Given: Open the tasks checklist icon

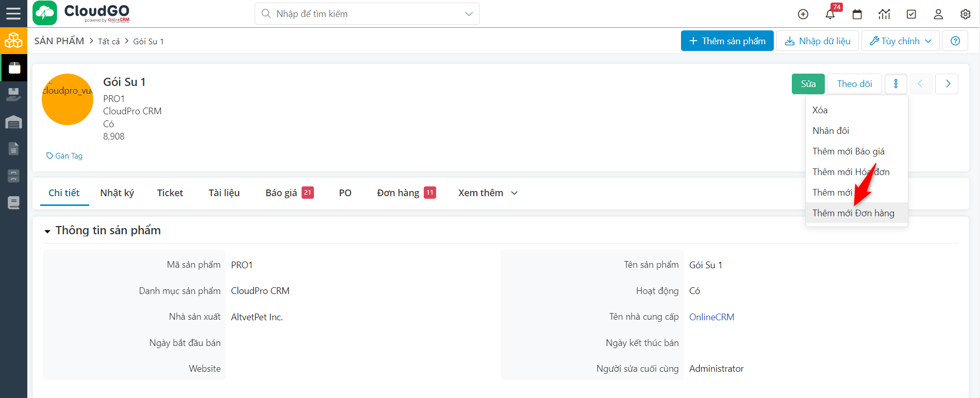Looking at the screenshot, I should [x=911, y=14].
